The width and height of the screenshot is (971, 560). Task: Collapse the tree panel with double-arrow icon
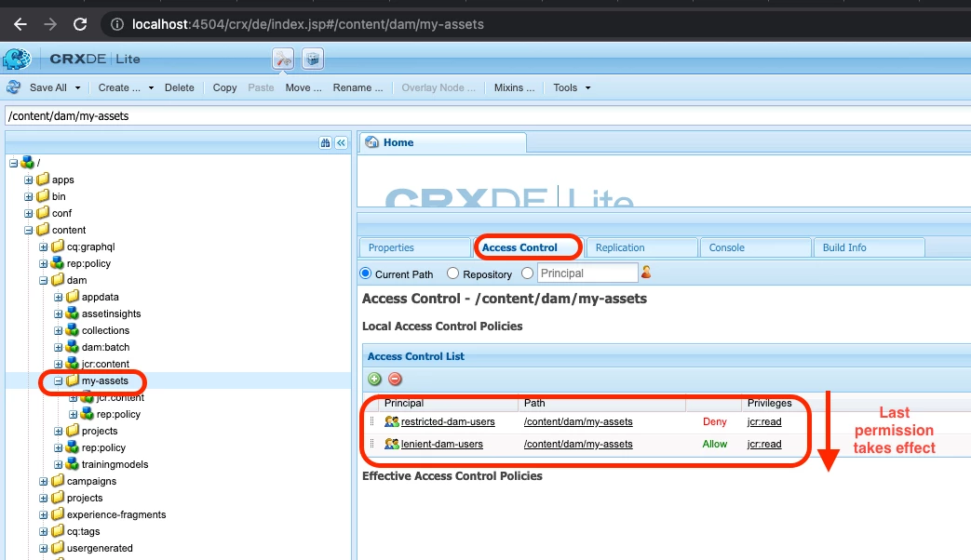pos(342,143)
